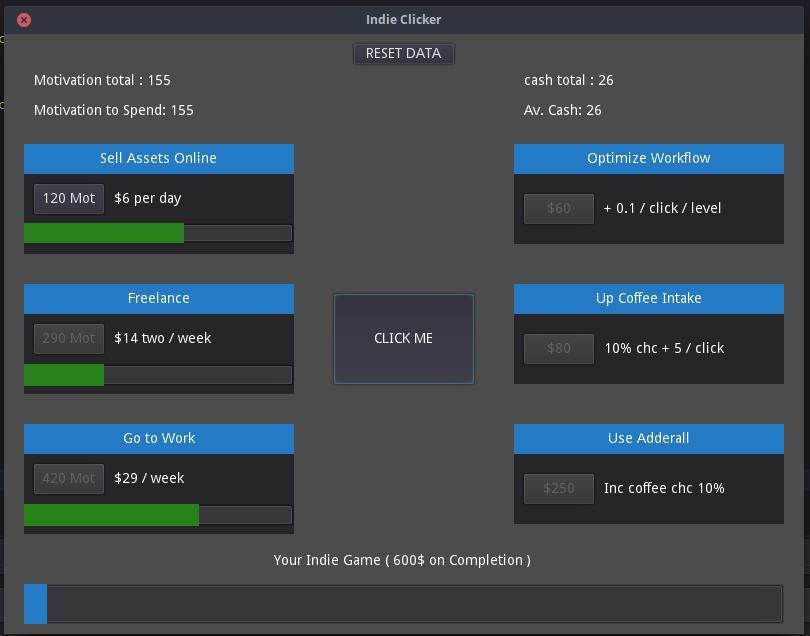Select the Sell Assets Online header
The height and width of the screenshot is (636, 810).
point(159,159)
